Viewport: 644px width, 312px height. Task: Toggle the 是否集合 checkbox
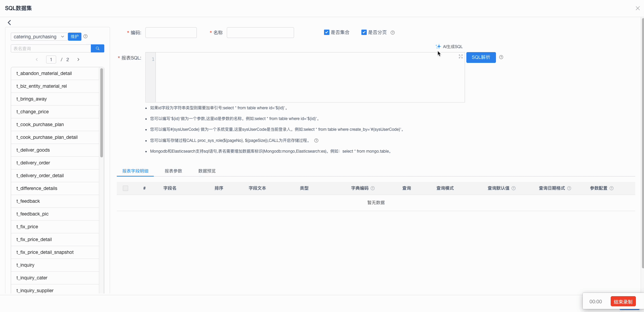326,32
